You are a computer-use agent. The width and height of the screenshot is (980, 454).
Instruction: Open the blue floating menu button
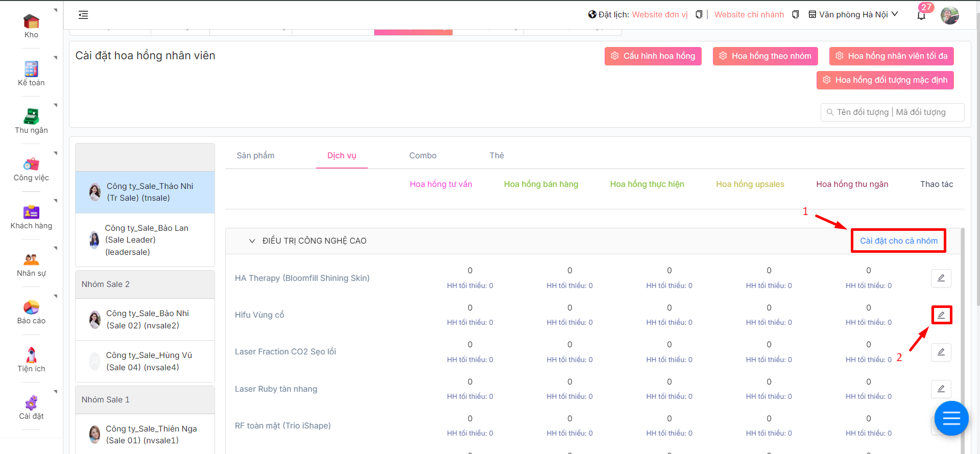951,418
